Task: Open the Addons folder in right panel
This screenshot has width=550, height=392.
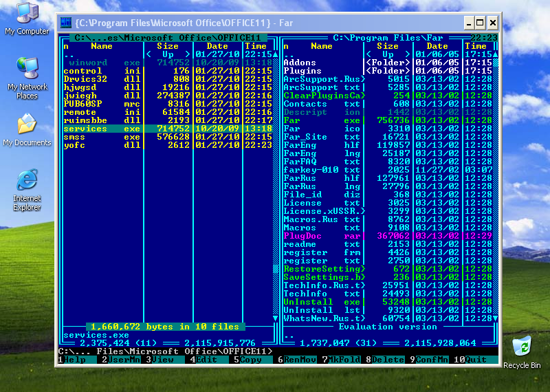Action: tap(388, 63)
